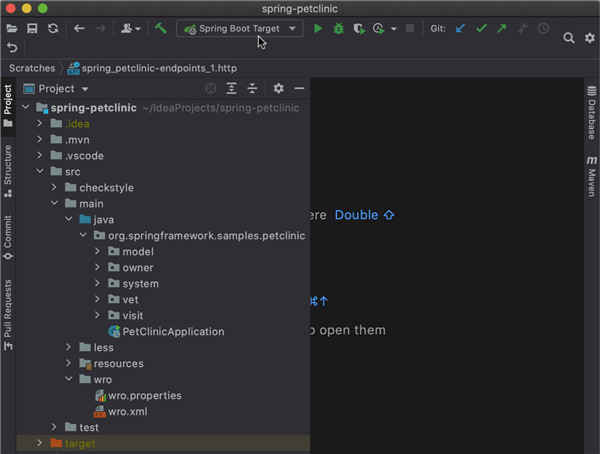Hide the Project panel with minus icon
Screen dimensions: 600x454
coord(299,88)
